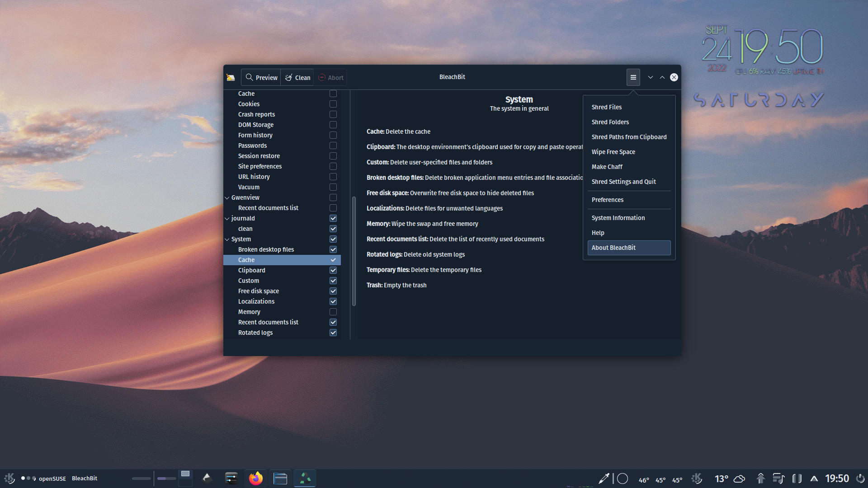Choose Shred Settings and Quit

tap(629, 182)
